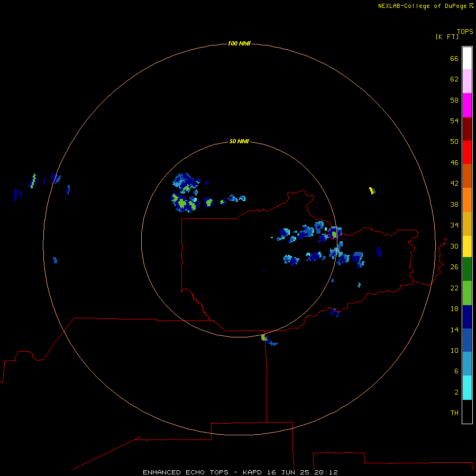This screenshot has height=476, width=476.
Task: Click the gold 34 kft legend swatch
Action: click(467, 224)
